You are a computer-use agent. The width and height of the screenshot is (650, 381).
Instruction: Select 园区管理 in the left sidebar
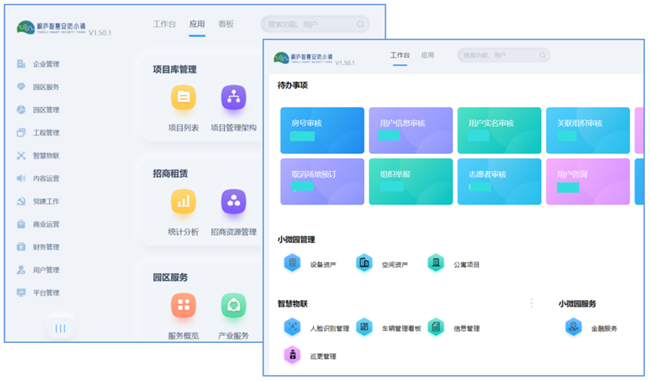click(x=38, y=109)
